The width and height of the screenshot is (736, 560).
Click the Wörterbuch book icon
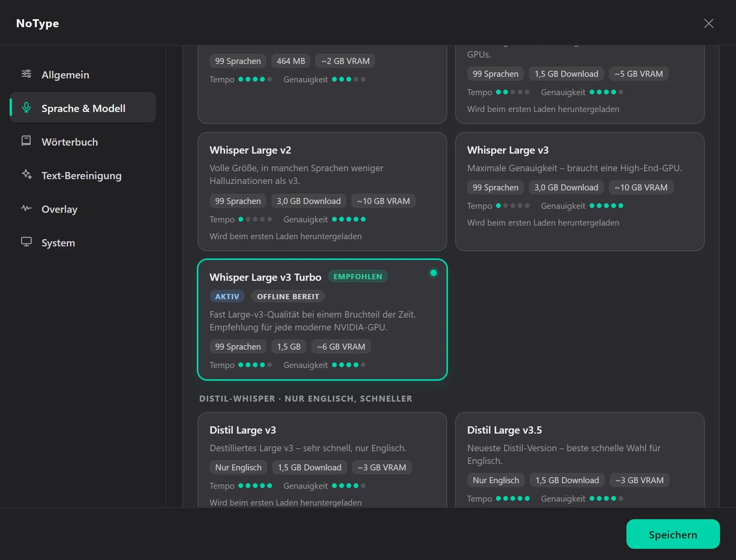pos(26,141)
